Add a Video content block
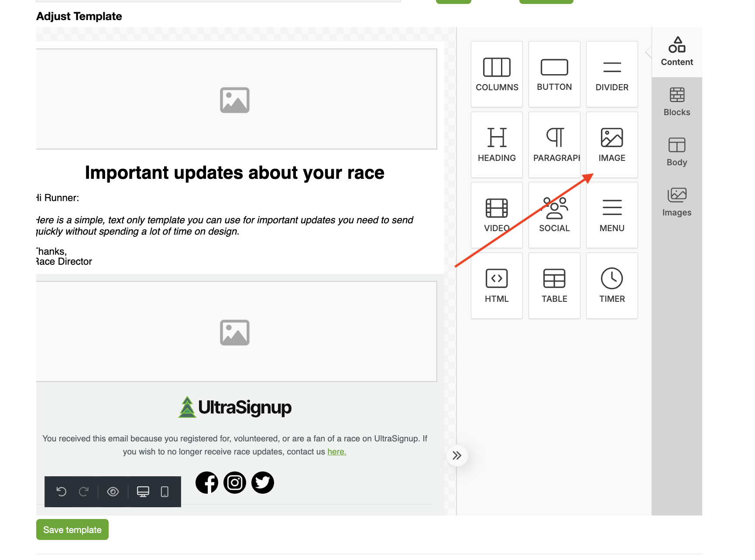Screen dimensions: 755x560 coord(497,215)
